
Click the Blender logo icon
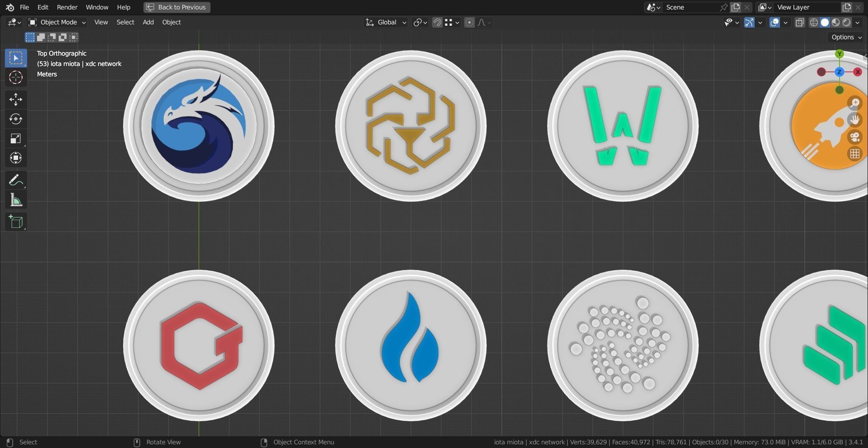(10, 7)
